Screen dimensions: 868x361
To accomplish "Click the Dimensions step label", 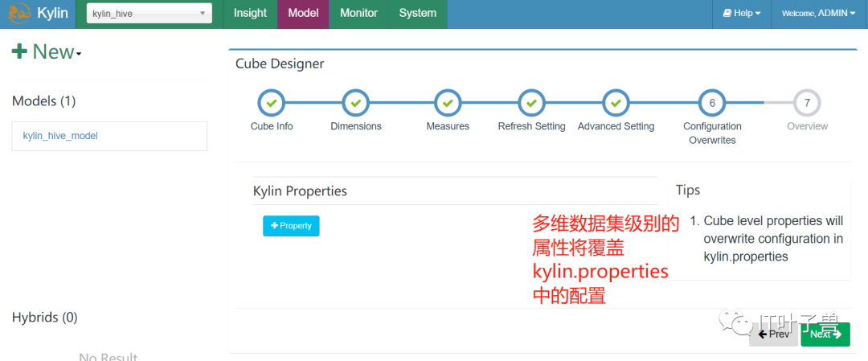I will tap(356, 126).
